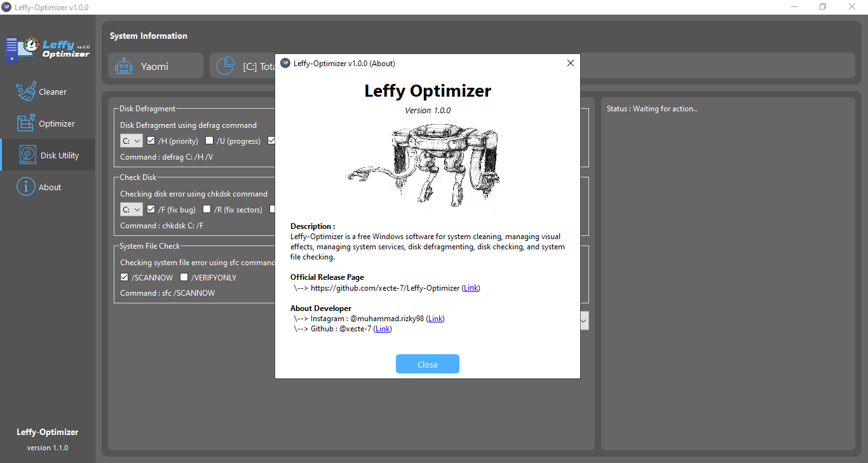Screen dimensions: 868x463
Task: Open the Github developer link
Action: pos(383,329)
